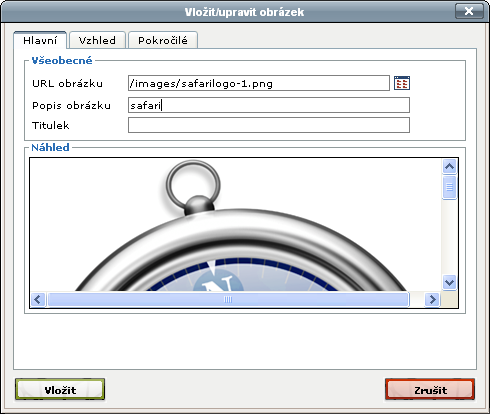
Task: Focus the empty Titulek text field
Action: pyautogui.click(x=269, y=125)
